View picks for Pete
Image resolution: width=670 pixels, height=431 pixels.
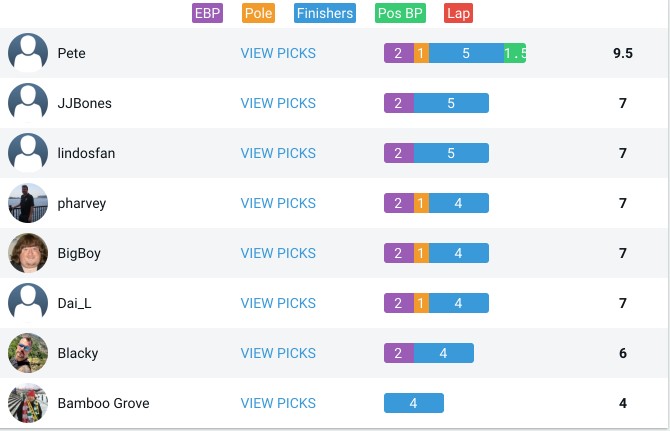[278, 53]
